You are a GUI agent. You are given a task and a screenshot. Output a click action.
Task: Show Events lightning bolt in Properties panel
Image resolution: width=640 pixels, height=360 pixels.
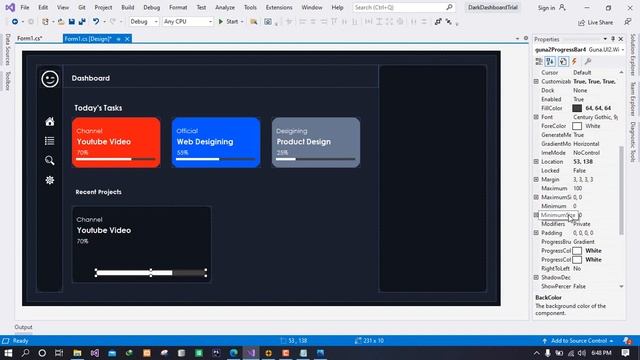point(574,62)
